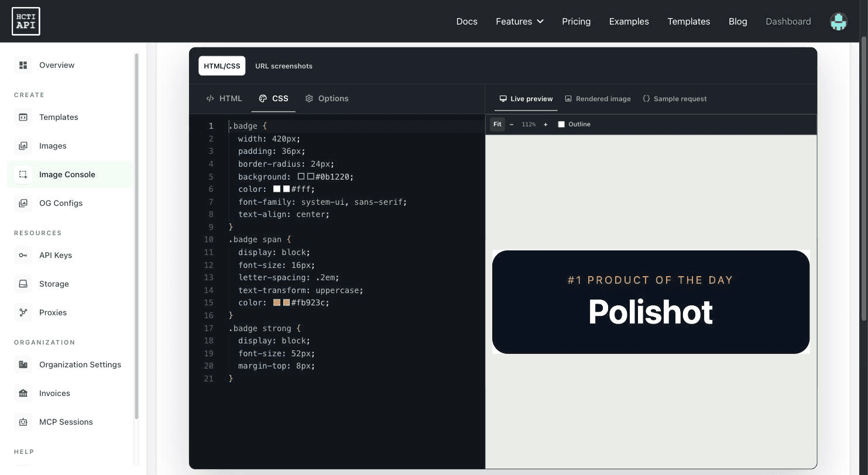Switch to the HTML editor tab

(224, 98)
